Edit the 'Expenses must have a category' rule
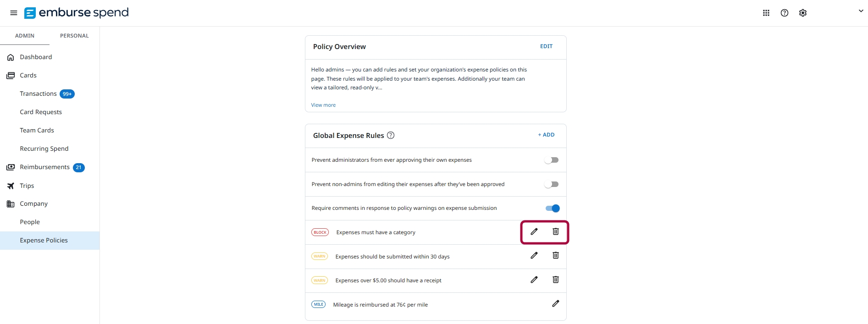The image size is (868, 324). coord(534,231)
